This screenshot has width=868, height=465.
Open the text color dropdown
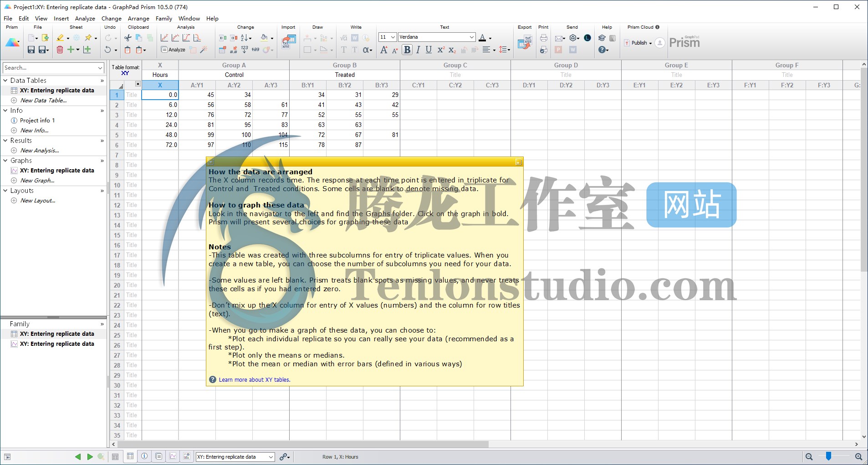click(490, 38)
